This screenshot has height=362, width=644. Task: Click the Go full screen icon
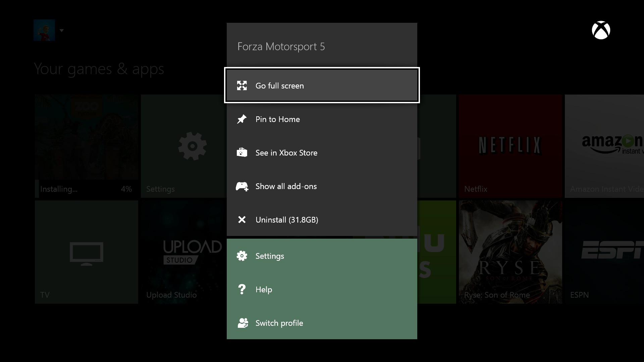[242, 85]
